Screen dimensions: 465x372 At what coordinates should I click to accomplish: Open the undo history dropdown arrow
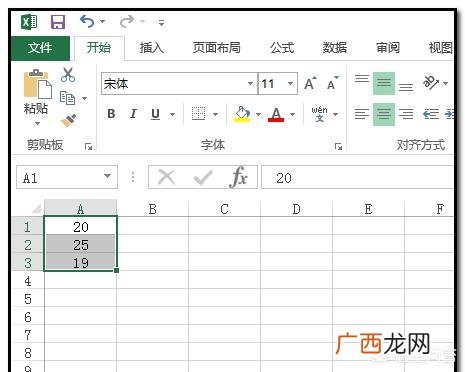[102, 22]
